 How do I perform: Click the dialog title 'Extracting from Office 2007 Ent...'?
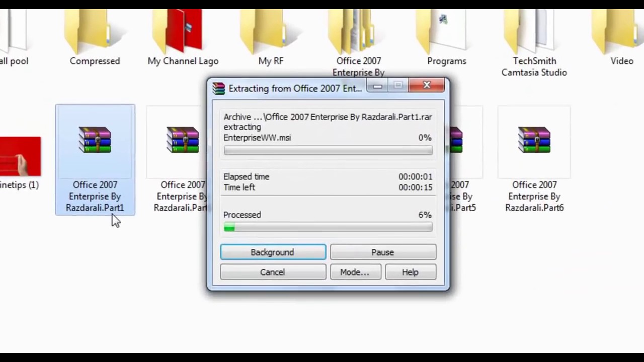pyautogui.click(x=295, y=88)
